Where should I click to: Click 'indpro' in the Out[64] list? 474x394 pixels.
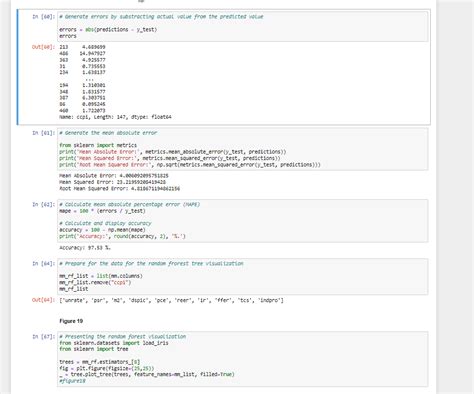[269, 300]
